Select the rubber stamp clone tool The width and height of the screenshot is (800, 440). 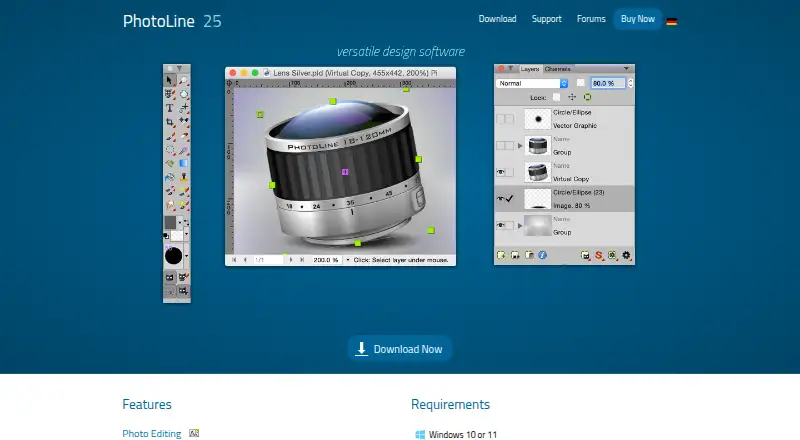click(x=184, y=177)
